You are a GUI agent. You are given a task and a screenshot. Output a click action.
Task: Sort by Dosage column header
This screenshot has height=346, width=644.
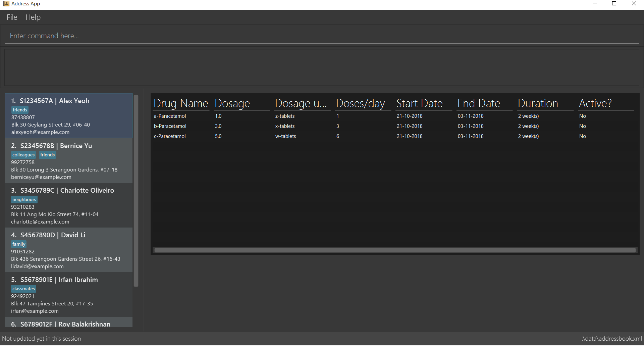click(241, 103)
